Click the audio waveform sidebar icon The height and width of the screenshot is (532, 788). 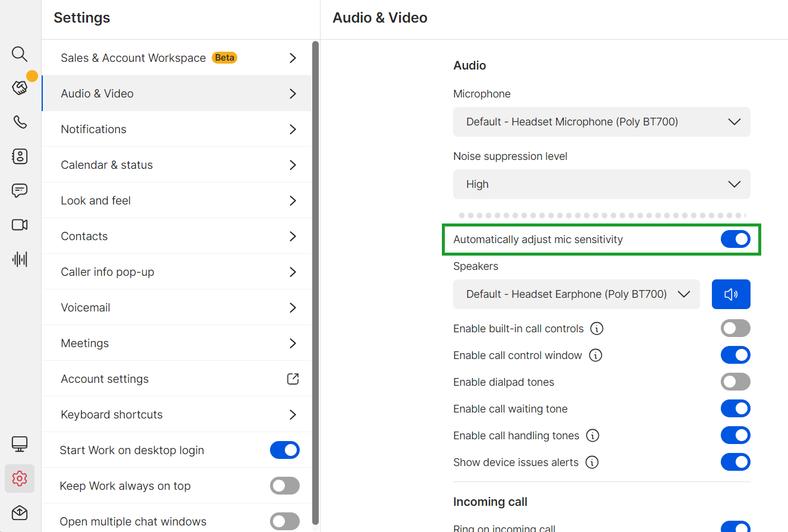(20, 259)
